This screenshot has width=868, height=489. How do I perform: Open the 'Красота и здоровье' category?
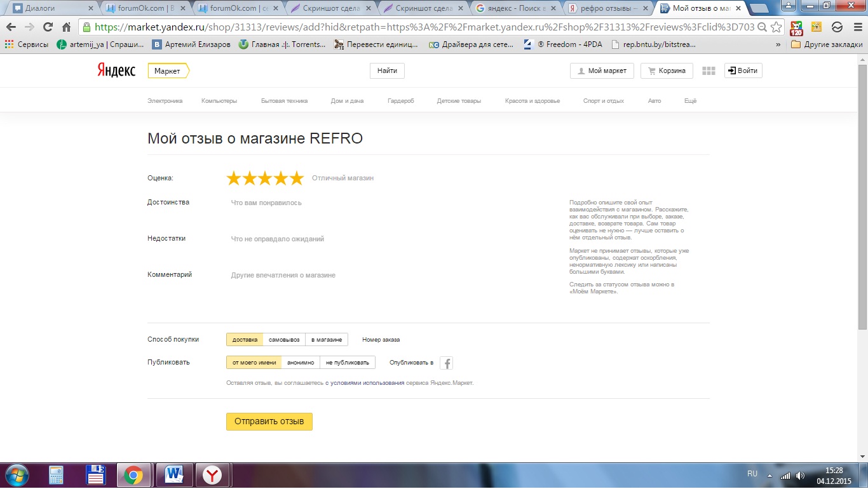point(532,101)
